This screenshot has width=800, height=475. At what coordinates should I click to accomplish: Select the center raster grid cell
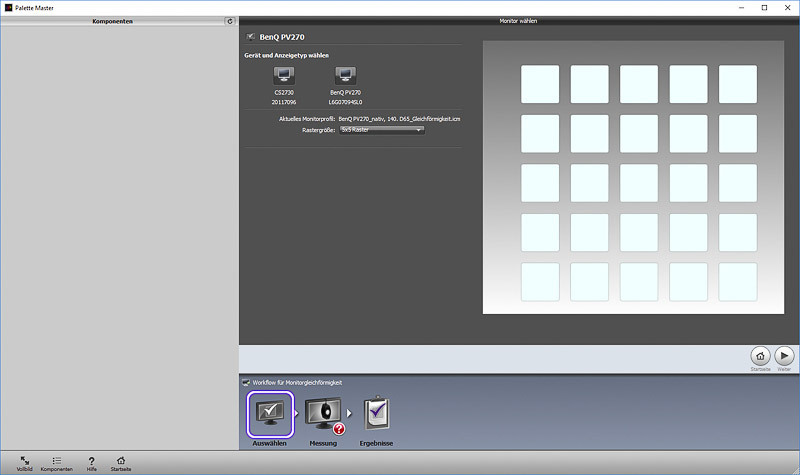[x=638, y=182]
